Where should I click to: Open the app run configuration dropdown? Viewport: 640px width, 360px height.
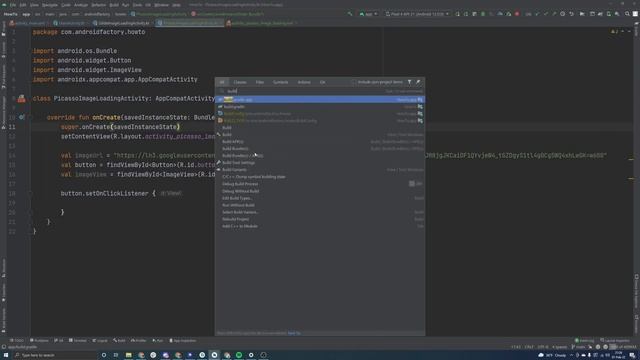(x=368, y=14)
